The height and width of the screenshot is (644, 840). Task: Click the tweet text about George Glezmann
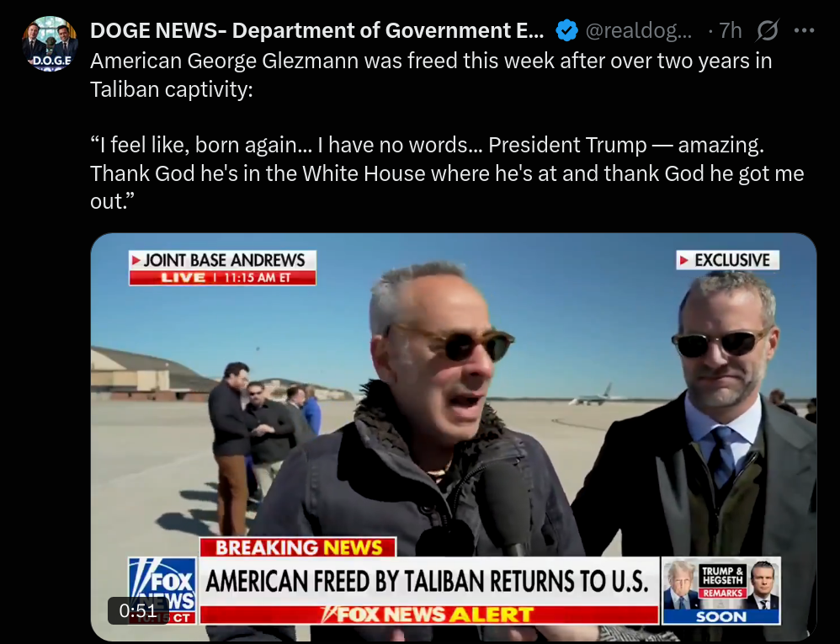tap(431, 75)
